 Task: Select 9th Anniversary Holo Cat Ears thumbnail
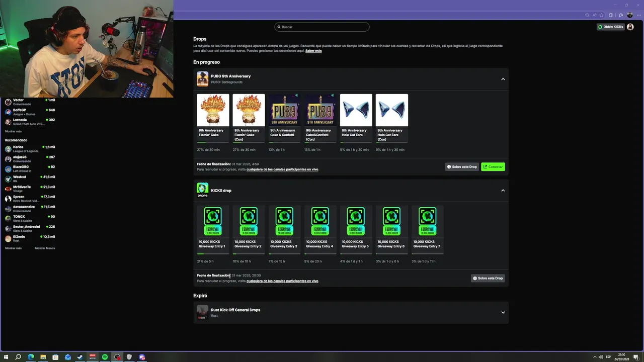click(x=356, y=110)
